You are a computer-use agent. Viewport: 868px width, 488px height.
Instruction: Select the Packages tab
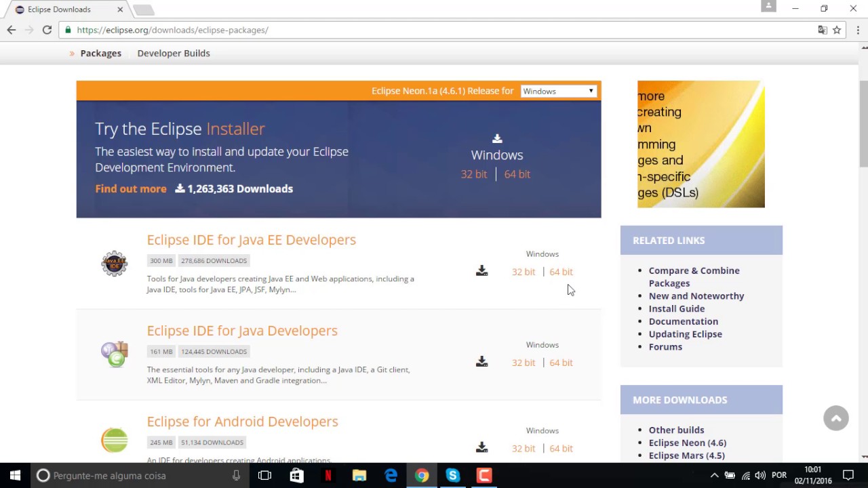[x=100, y=53]
